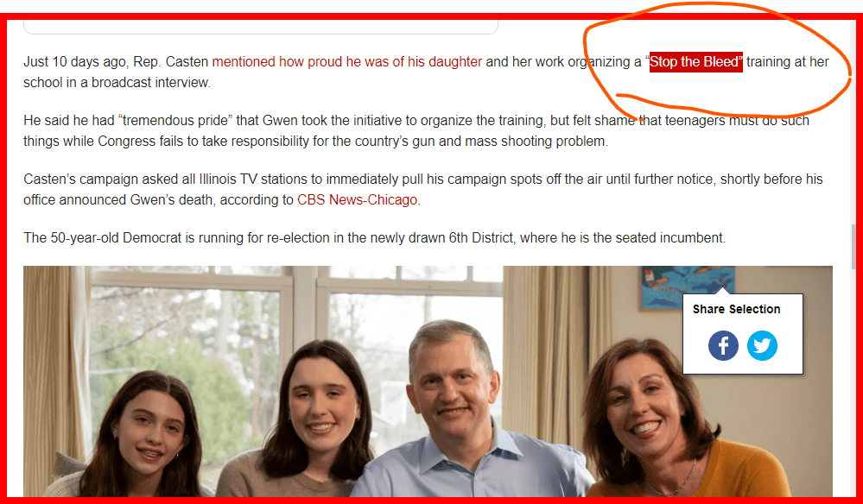
Task: Share the selection on Facebook
Action: point(723,345)
